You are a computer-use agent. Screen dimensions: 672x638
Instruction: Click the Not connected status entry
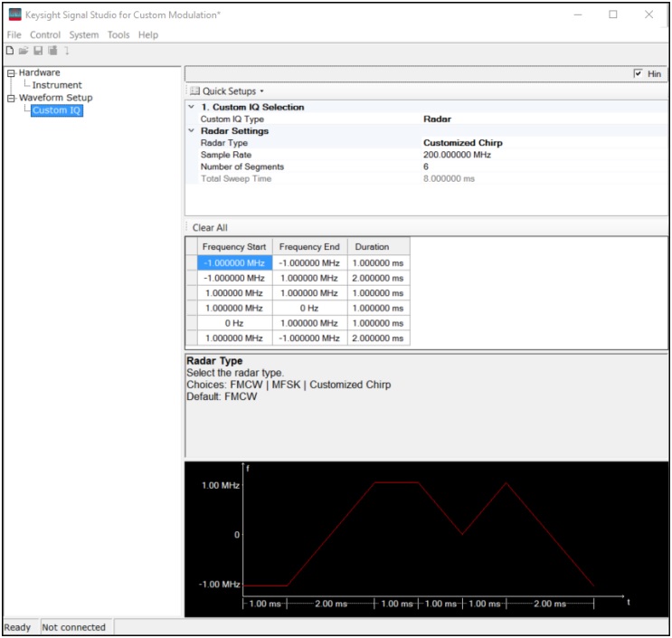[x=74, y=627]
